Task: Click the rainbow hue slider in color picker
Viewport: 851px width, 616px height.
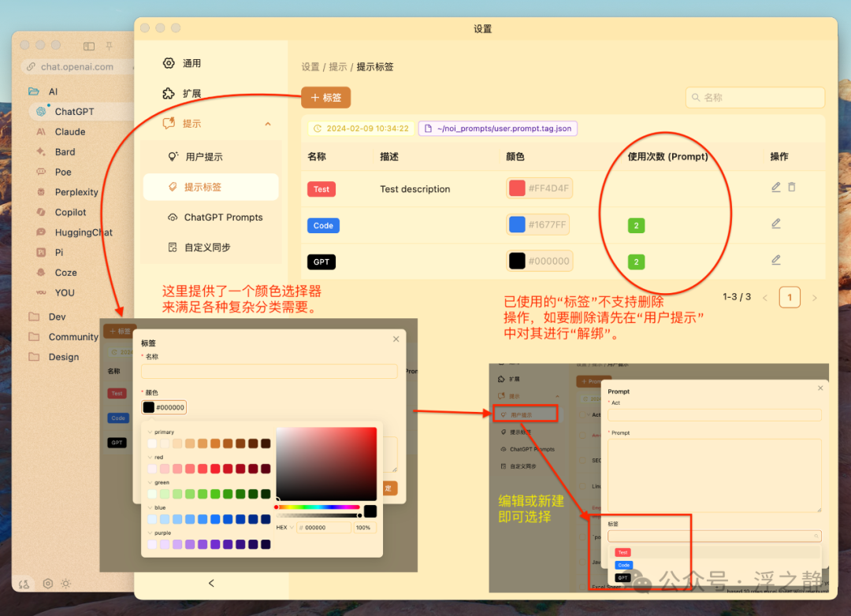Action: click(x=318, y=507)
